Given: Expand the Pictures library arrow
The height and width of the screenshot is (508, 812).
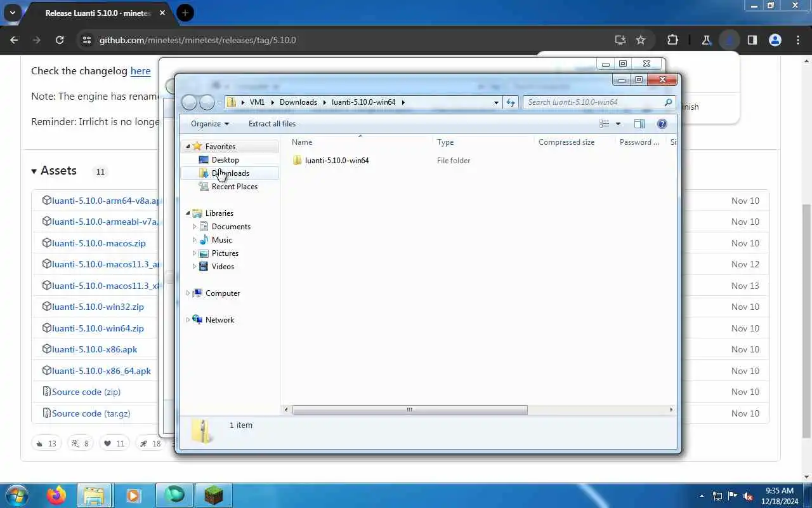Looking at the screenshot, I should tap(194, 253).
